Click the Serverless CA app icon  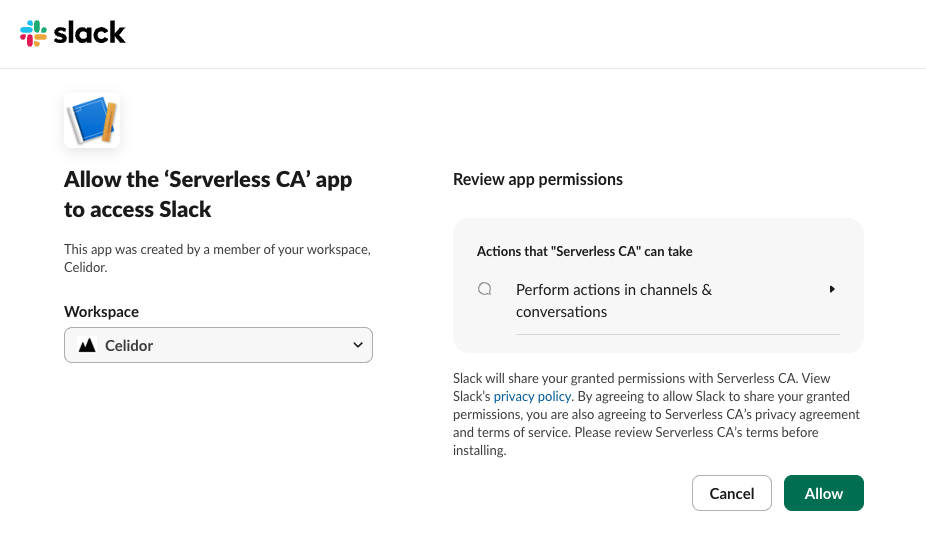point(92,120)
